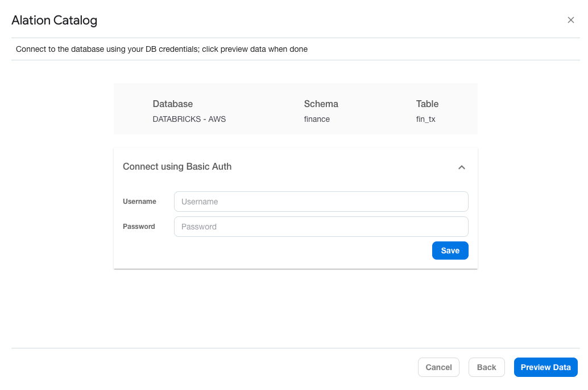Select the 'finance' schema value
588x390 pixels.
pyautogui.click(x=317, y=119)
